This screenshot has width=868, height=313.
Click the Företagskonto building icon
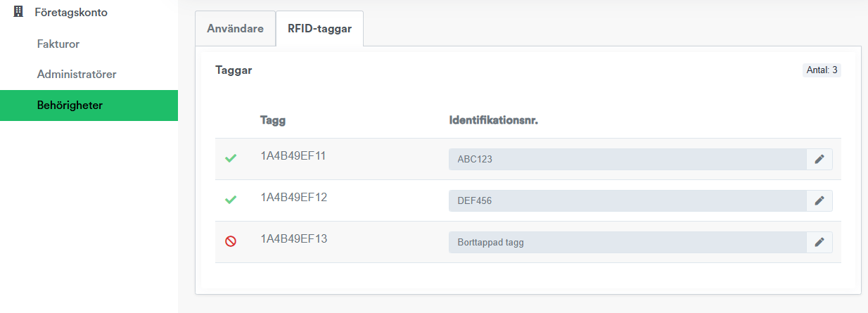coord(19,12)
